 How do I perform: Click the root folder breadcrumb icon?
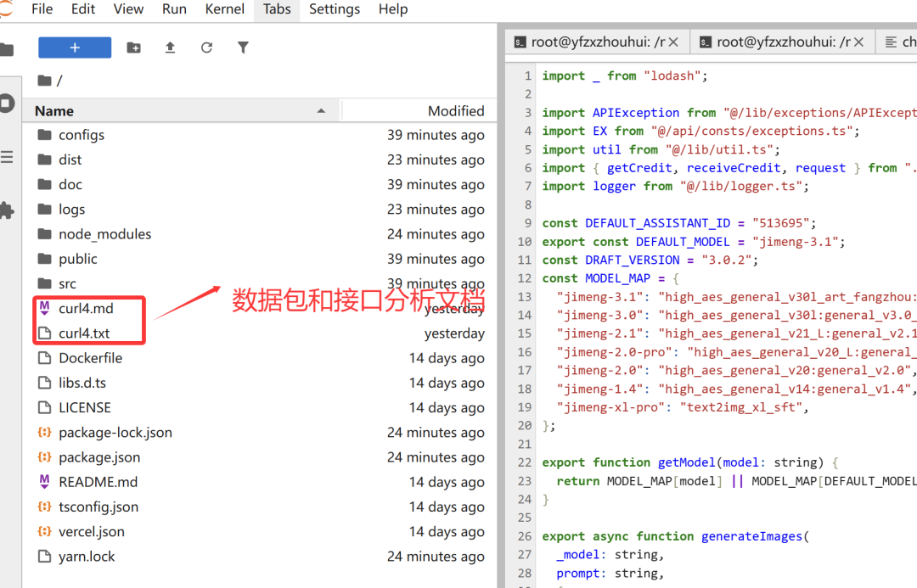pos(45,81)
